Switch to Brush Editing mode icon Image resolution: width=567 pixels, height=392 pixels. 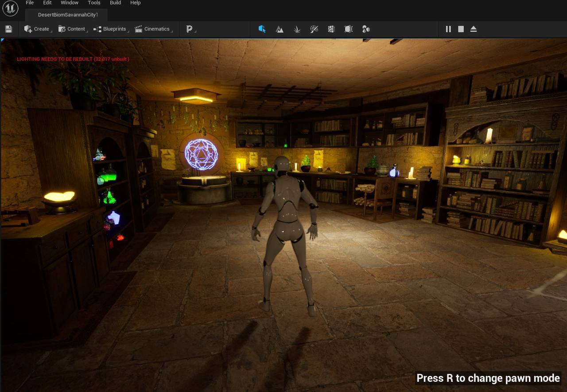coord(349,29)
